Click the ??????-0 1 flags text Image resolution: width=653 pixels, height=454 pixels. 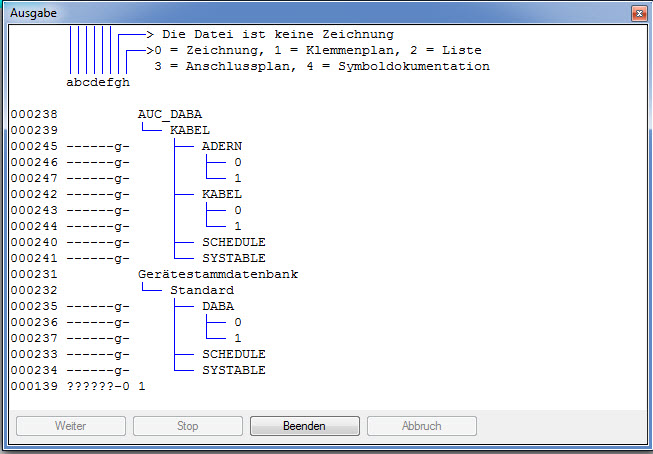pyautogui.click(x=106, y=386)
